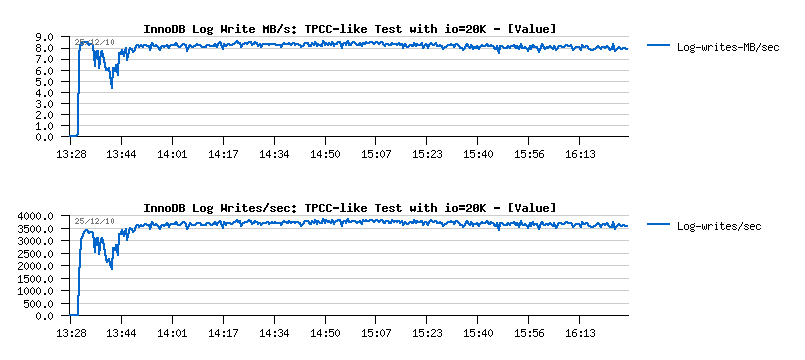805x360 pixels.
Task: Click 15:23 on the MB/s chart time axis
Action: [x=427, y=155]
